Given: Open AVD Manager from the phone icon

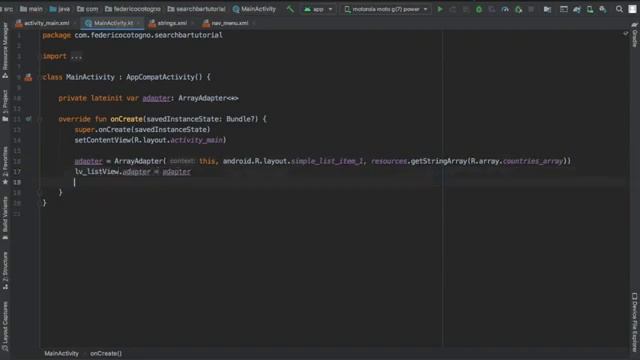Looking at the screenshot, I should coord(590,9).
